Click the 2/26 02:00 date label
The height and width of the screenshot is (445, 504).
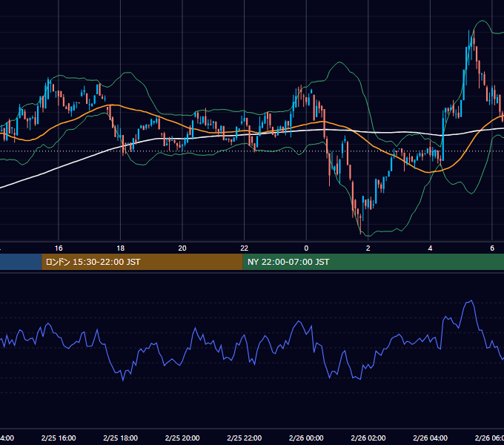[x=368, y=438]
